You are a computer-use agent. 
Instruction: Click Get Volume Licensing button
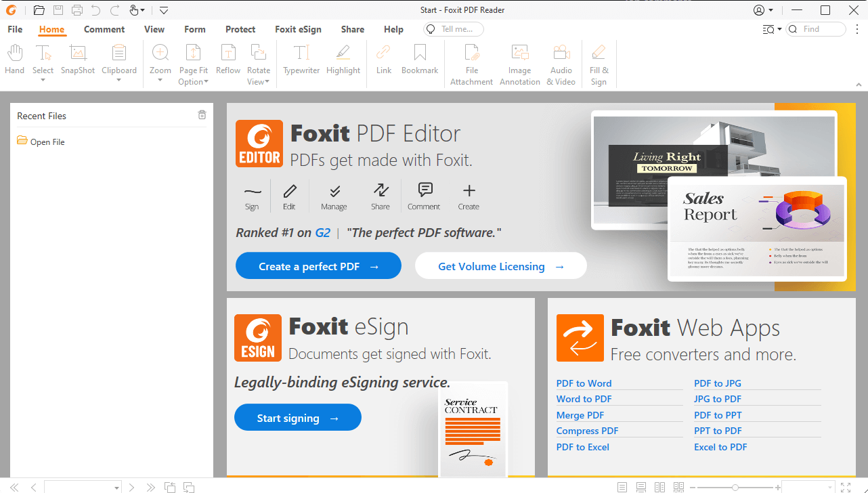500,266
